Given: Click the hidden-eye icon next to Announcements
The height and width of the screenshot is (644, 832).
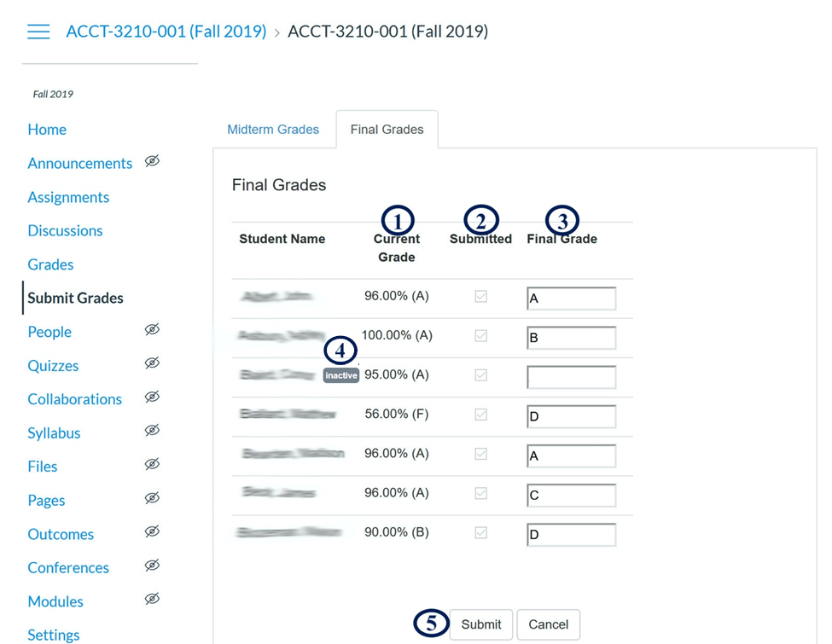Looking at the screenshot, I should (x=152, y=161).
